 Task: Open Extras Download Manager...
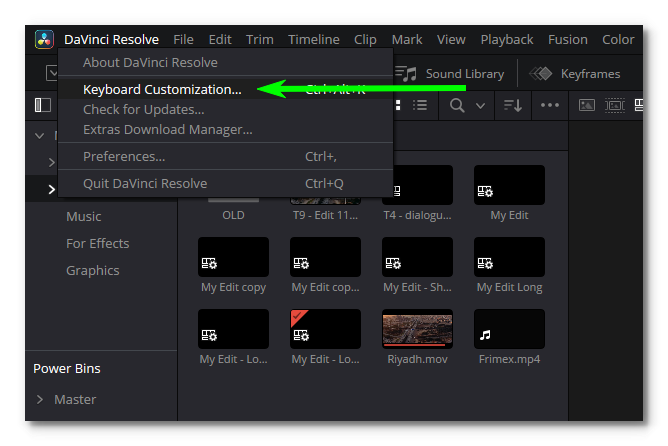225,129
